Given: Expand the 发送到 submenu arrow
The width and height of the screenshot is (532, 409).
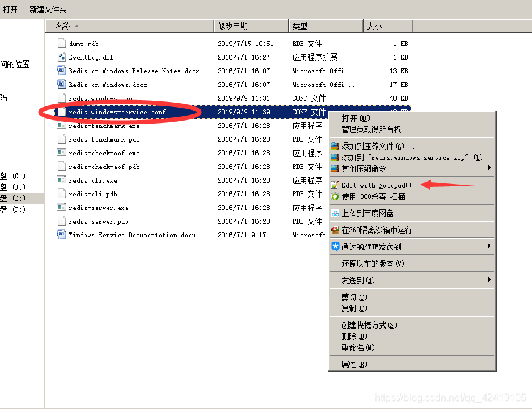Looking at the screenshot, I should pos(489,279).
